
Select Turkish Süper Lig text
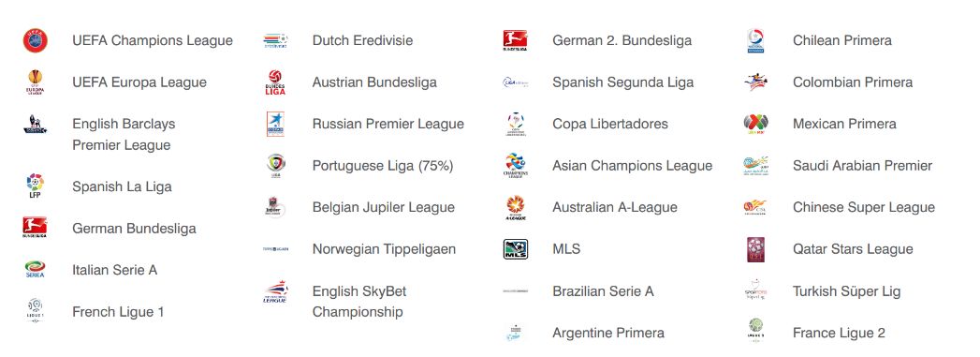(847, 291)
